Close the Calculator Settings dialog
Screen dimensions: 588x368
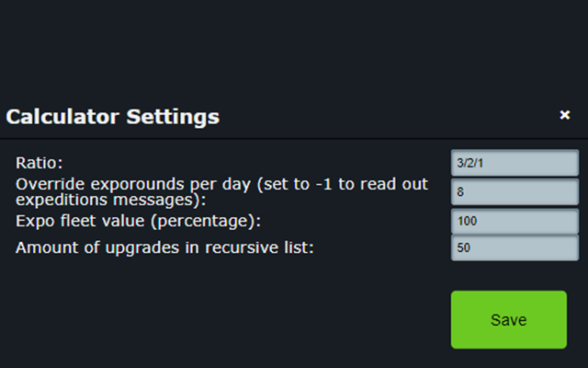(x=565, y=115)
